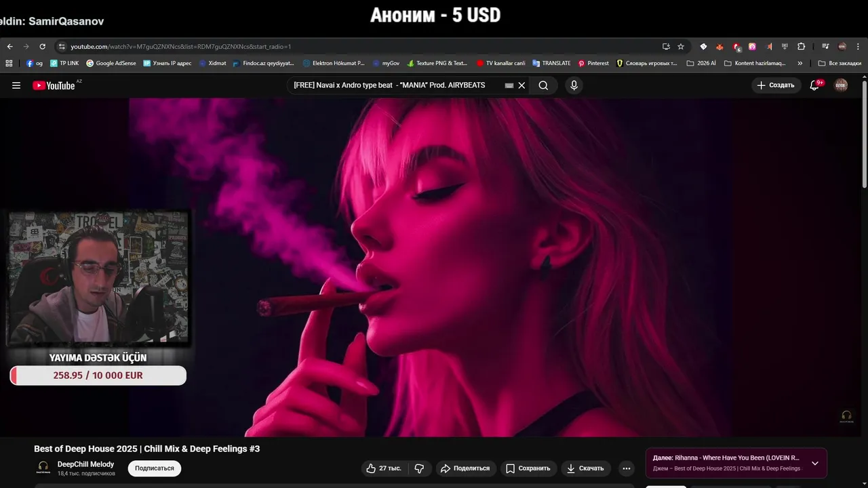The image size is (868, 488).
Task: Open YouTube notifications bell
Action: click(x=815, y=85)
